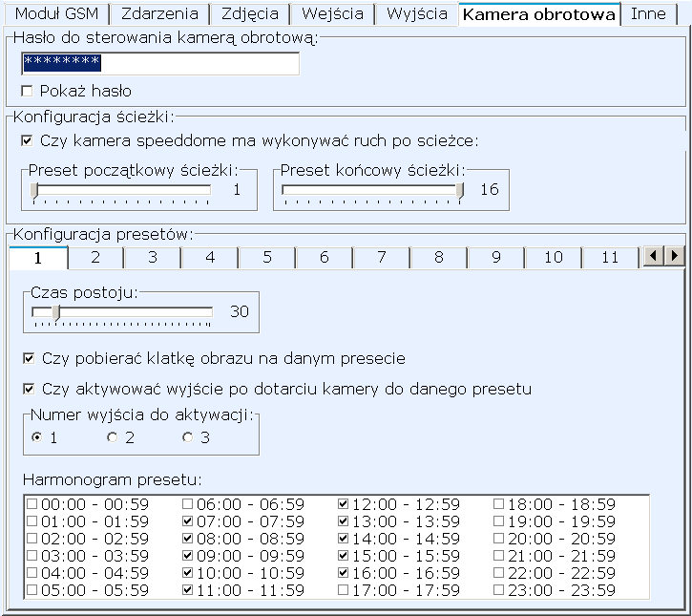Select preset tab 4
The width and height of the screenshot is (692, 616).
[x=210, y=258]
